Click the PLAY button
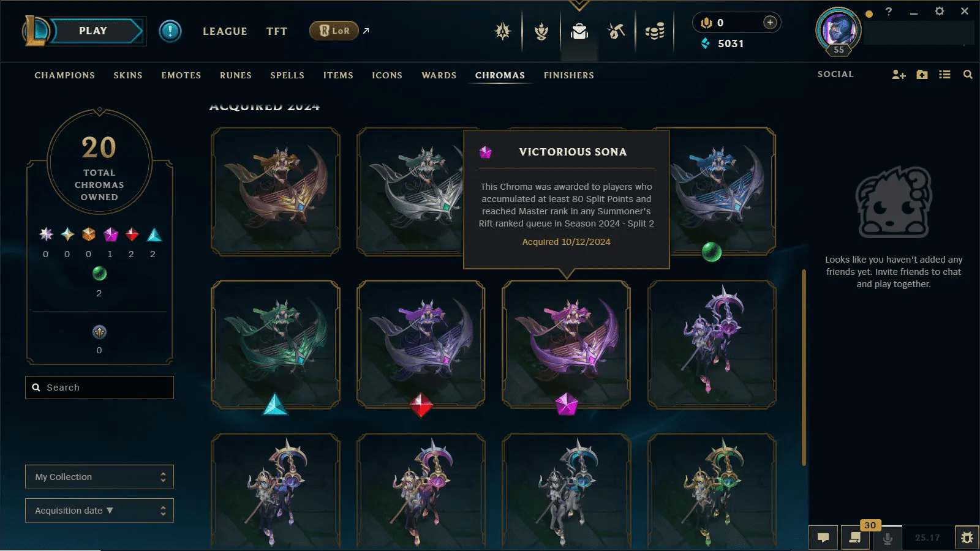The width and height of the screenshot is (980, 551). (93, 31)
